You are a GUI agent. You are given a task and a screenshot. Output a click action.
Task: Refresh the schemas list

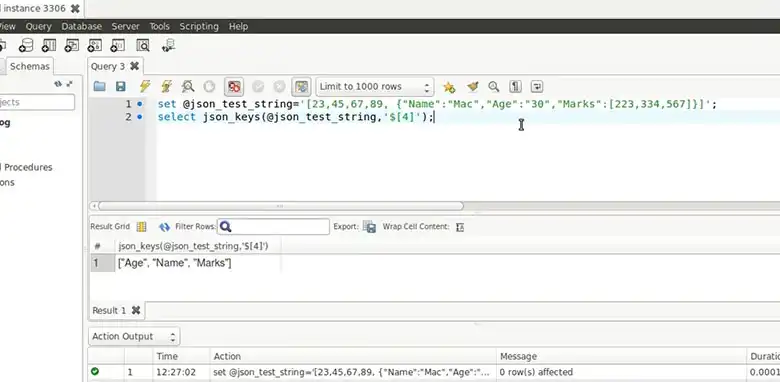[x=58, y=84]
